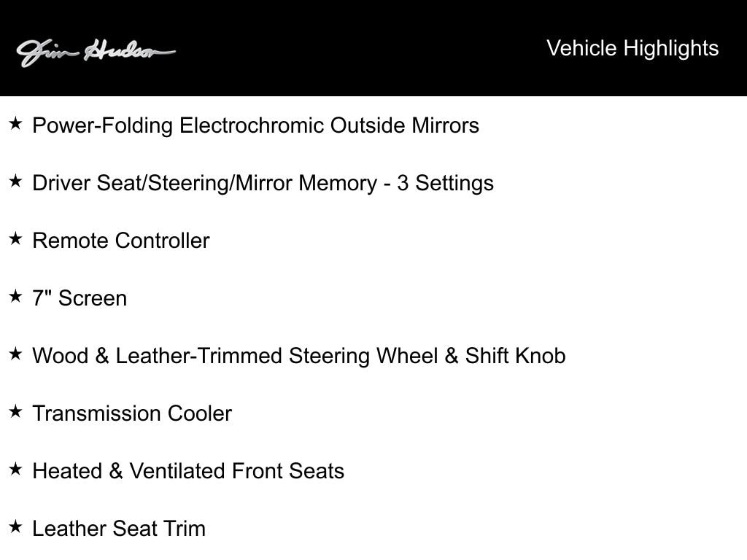Click the star next to Wood & Leather-Trimmed line
747x560 pixels.
(15, 354)
